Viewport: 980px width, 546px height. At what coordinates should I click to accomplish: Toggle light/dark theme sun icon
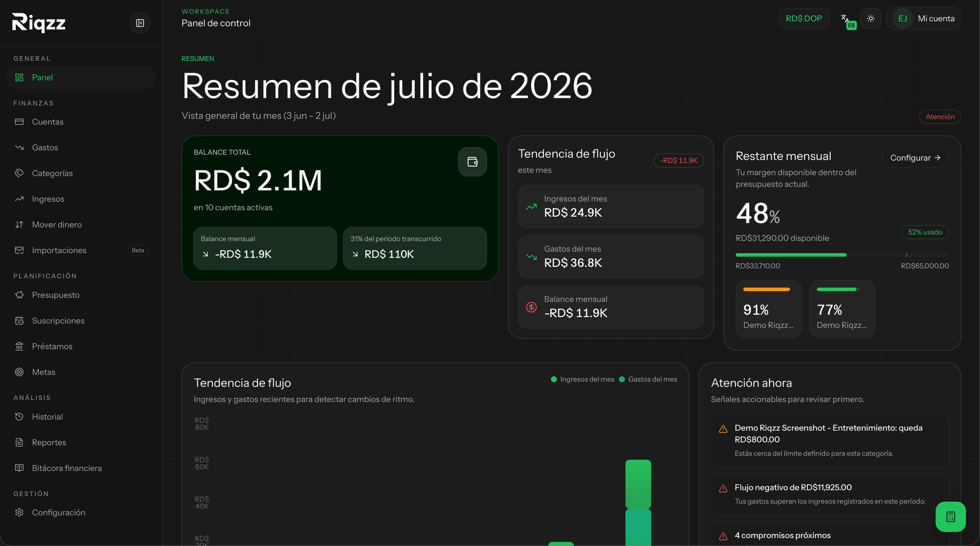871,18
